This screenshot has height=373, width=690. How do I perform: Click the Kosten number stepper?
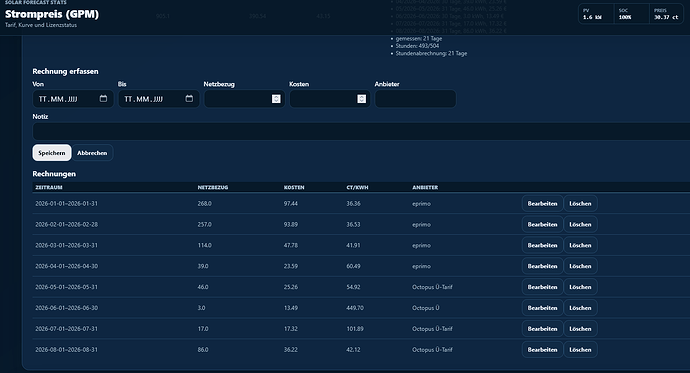pos(361,99)
